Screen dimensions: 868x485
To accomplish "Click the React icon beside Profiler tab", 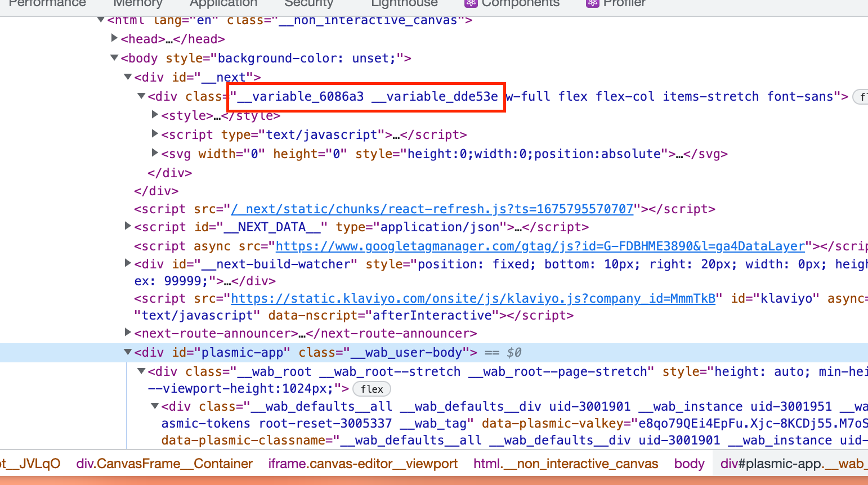I will pos(592,3).
